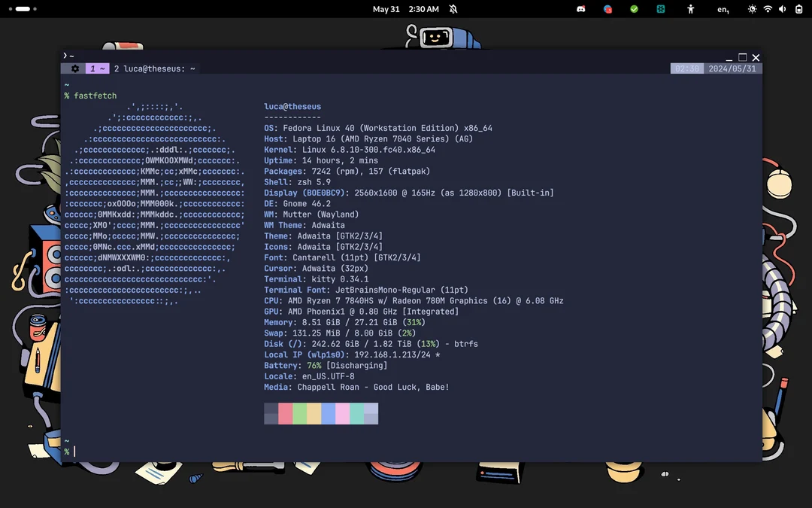Screen dimensions: 812x508
Task: Click the battery indicator icon
Action: coord(797,9)
